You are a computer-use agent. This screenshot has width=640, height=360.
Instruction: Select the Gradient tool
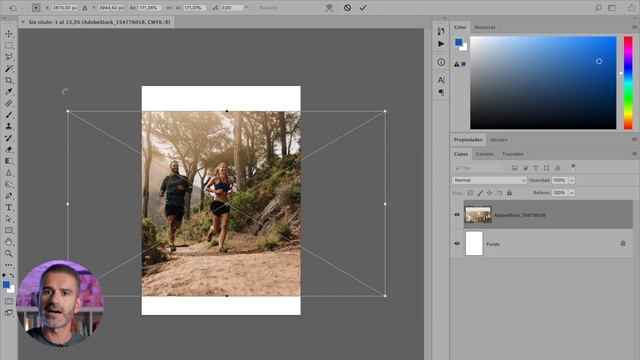click(x=9, y=161)
